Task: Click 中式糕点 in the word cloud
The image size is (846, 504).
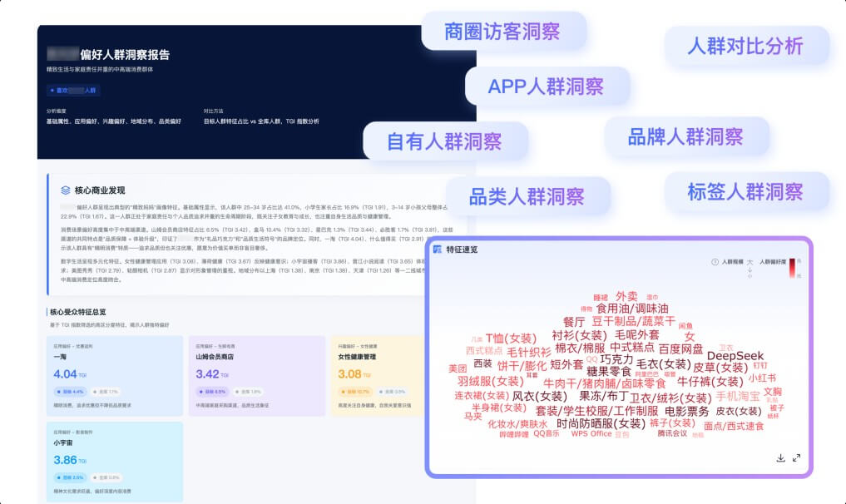Action: pyautogui.click(x=632, y=348)
